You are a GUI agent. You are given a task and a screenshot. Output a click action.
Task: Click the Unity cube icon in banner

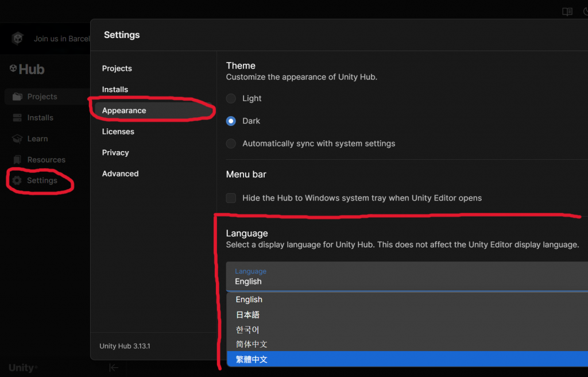tap(18, 39)
